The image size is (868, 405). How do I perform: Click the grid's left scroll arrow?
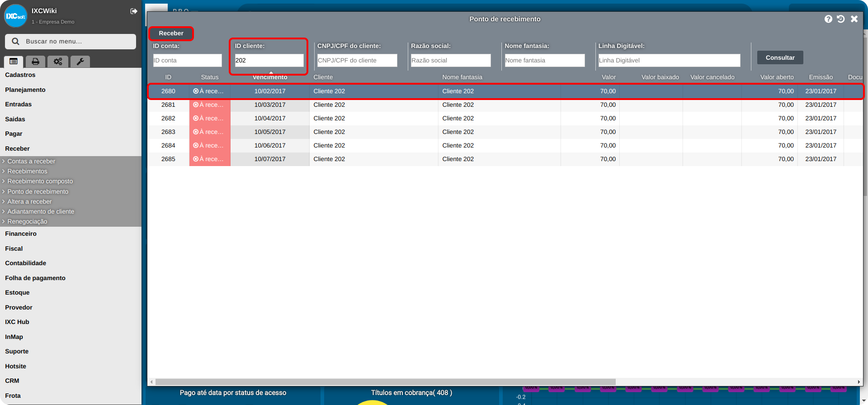pos(151,382)
